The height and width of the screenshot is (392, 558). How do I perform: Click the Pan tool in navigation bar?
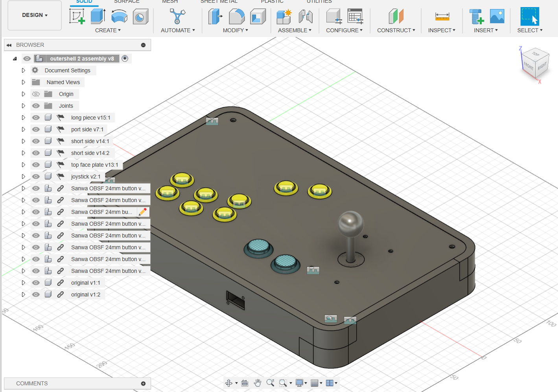(x=258, y=383)
